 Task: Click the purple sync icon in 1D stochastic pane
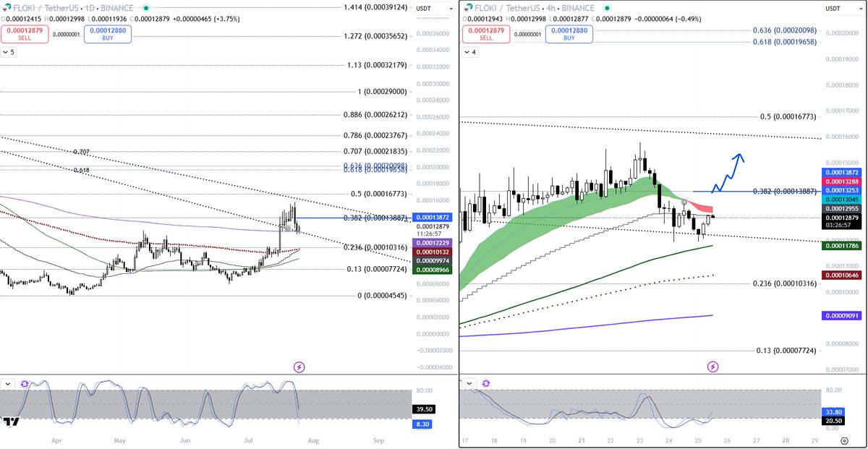coord(25,384)
